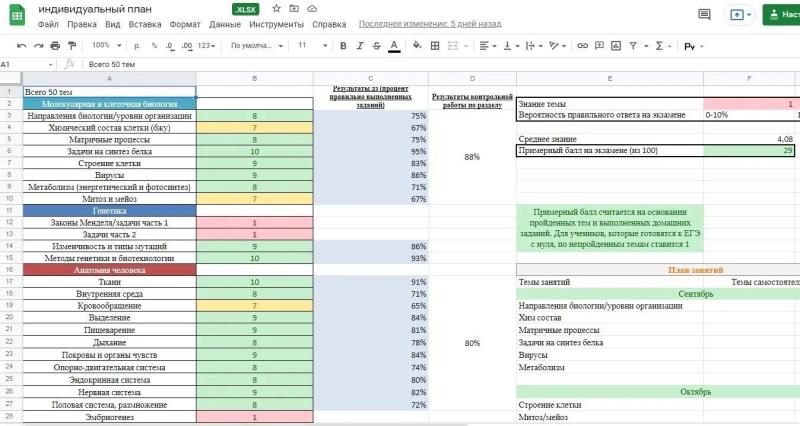Insert link using the chain icon

click(x=582, y=46)
